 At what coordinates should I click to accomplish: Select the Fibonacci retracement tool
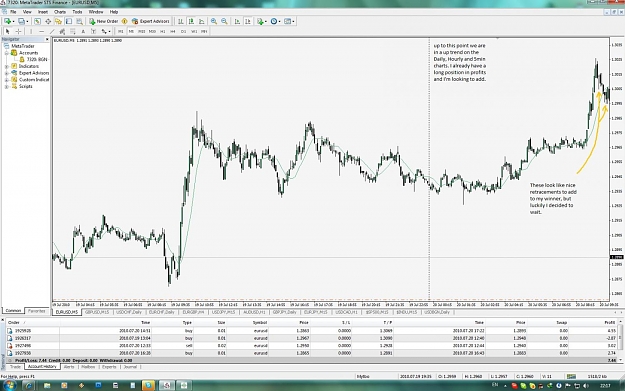coord(73,31)
